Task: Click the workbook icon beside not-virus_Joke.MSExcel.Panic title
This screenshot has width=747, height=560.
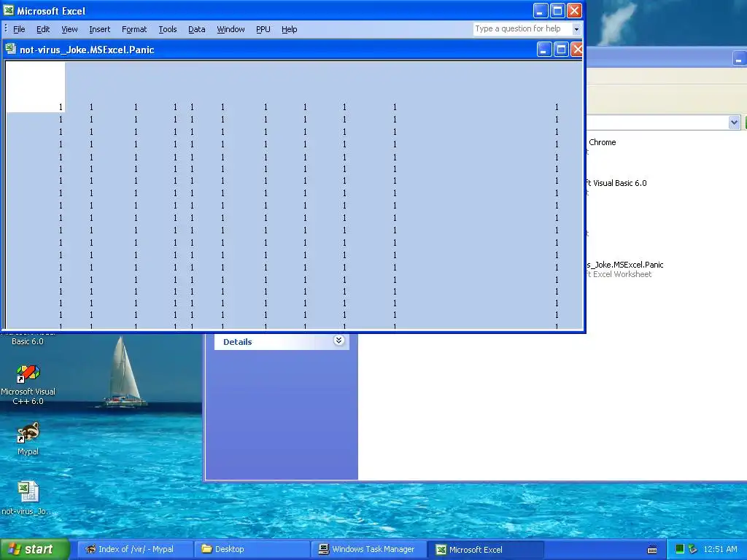Action: 10,49
